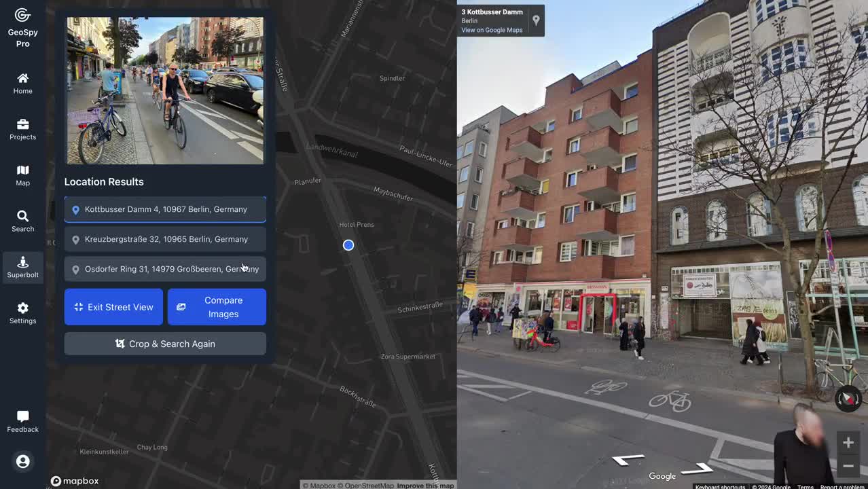Open the Home page in sidebar
The height and width of the screenshot is (489, 868).
click(22, 84)
